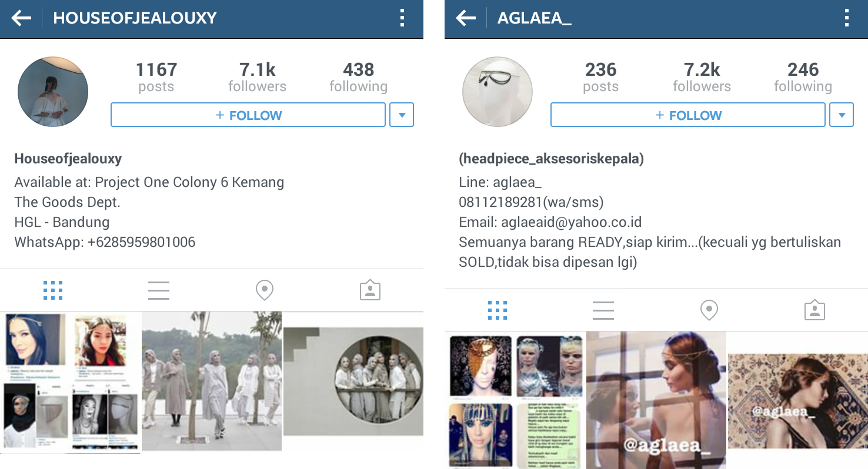Expand suggestions arrow beside Houseofjealouxy Follow

(x=402, y=115)
